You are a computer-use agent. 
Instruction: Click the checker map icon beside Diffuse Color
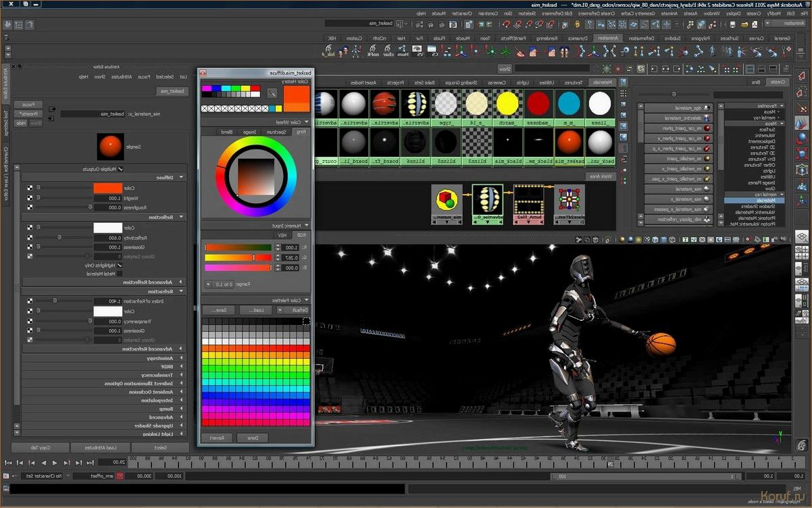[x=30, y=188]
